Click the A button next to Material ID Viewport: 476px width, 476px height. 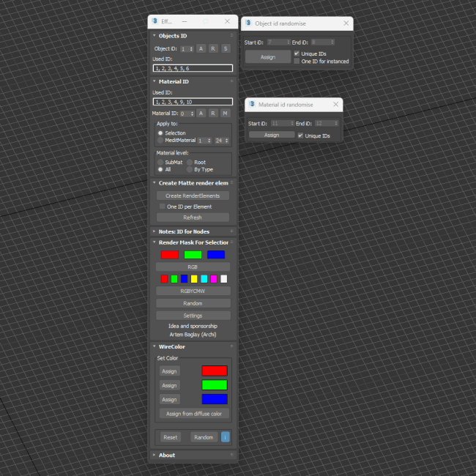click(x=201, y=114)
